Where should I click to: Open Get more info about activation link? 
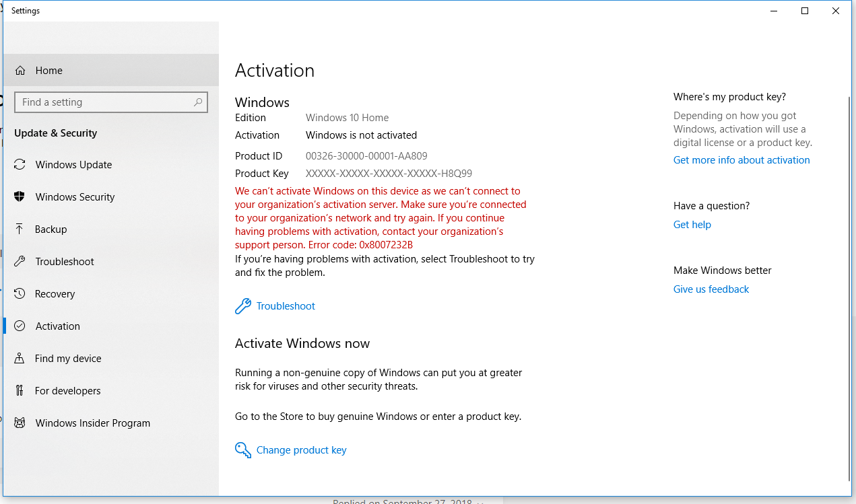(742, 160)
